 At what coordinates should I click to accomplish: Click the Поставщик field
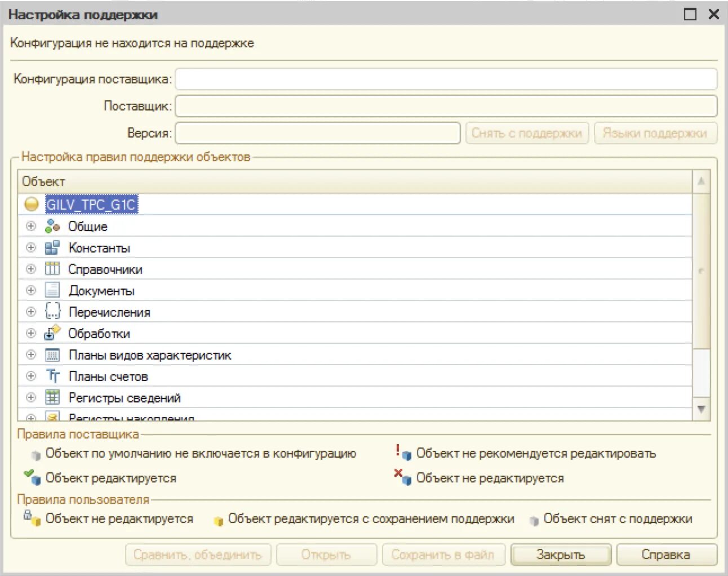tap(446, 106)
